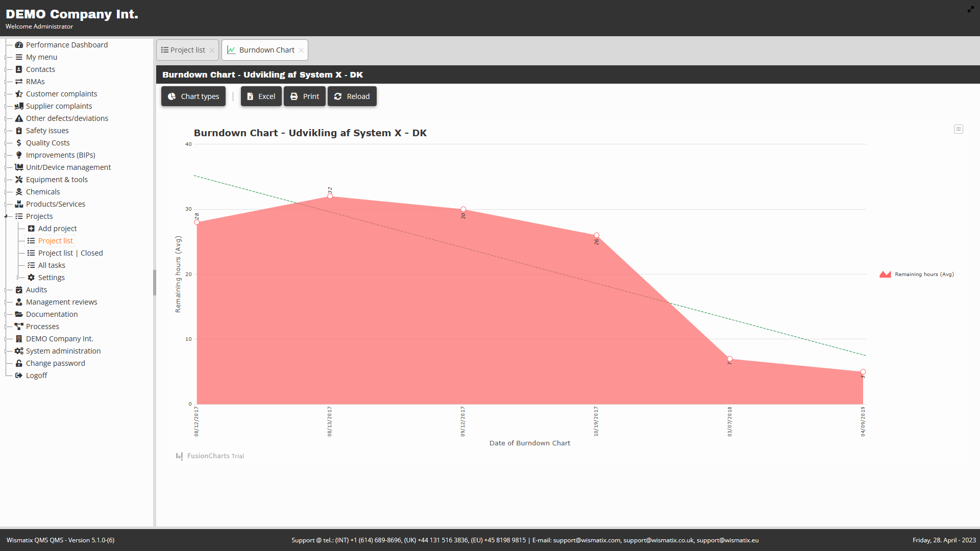This screenshot has width=980, height=551.
Task: Click the Processes diagram icon
Action: tap(19, 327)
